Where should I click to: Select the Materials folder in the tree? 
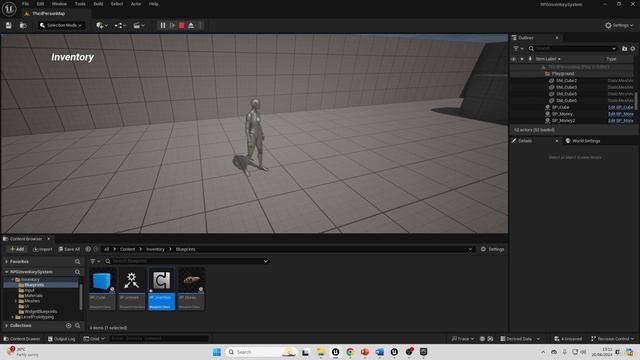tap(33, 296)
